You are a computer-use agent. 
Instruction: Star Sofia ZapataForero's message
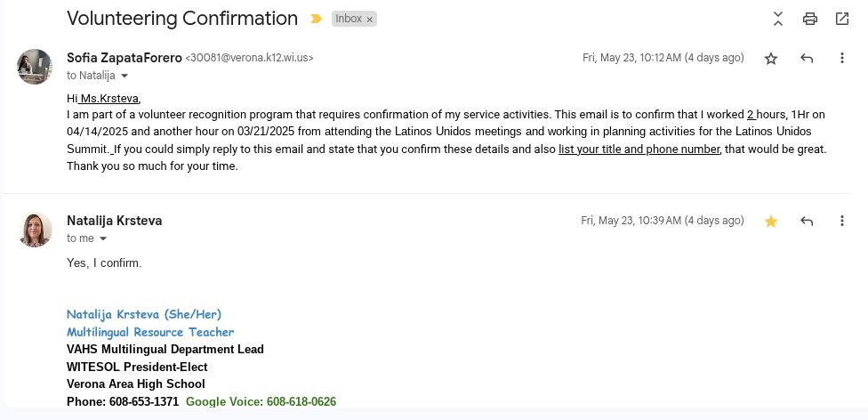[771, 59]
